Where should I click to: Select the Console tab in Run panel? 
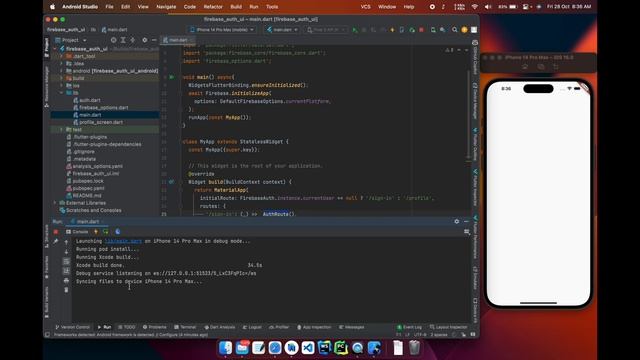[77, 232]
